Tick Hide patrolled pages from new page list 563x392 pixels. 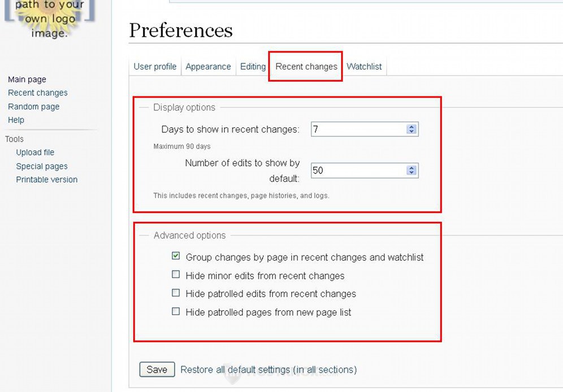(x=176, y=311)
